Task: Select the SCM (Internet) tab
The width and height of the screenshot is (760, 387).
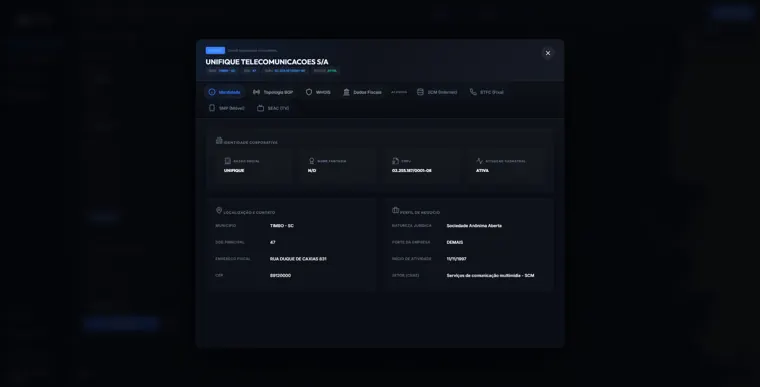Action: [437, 92]
